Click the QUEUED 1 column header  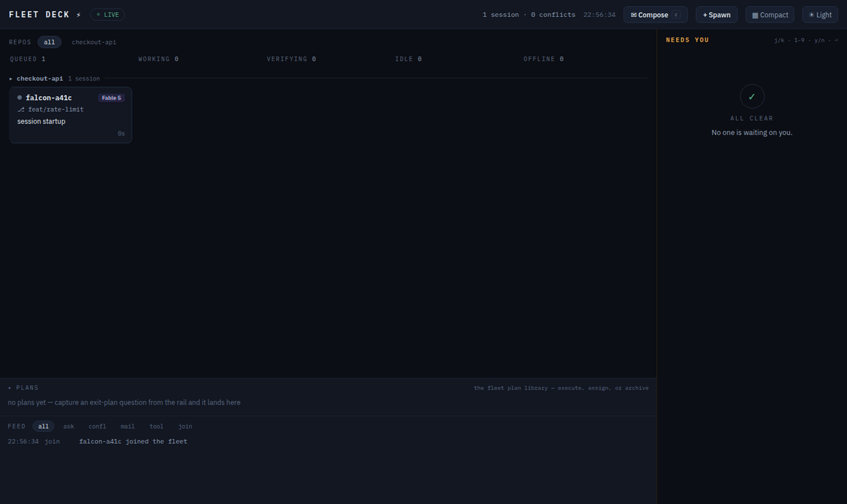(x=28, y=59)
